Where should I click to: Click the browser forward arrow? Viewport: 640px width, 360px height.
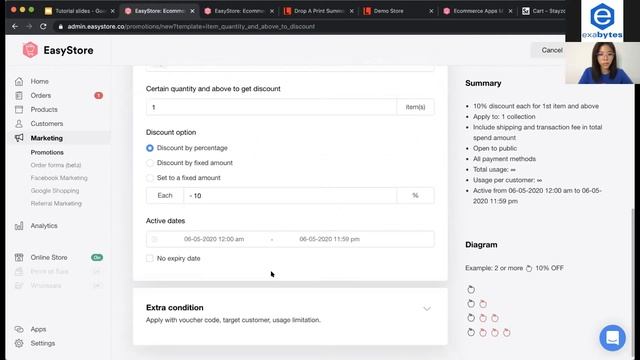[x=29, y=27]
